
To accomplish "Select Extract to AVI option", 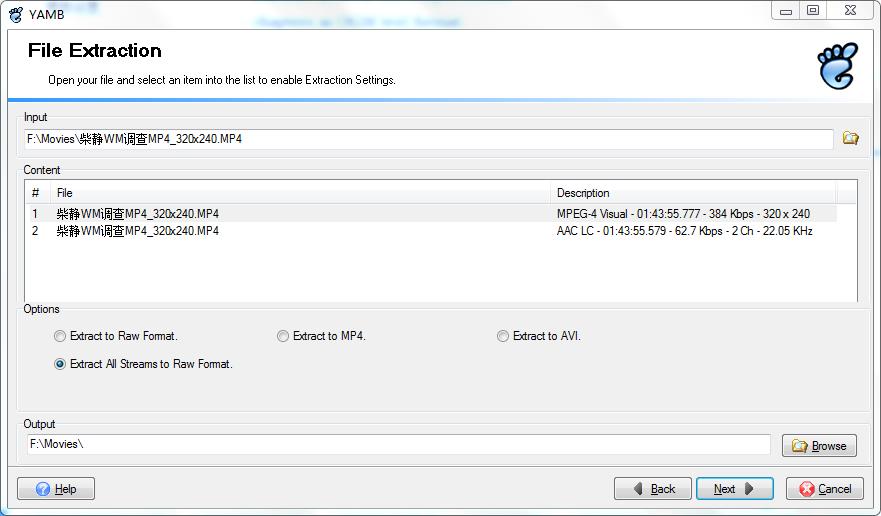I will (x=503, y=336).
